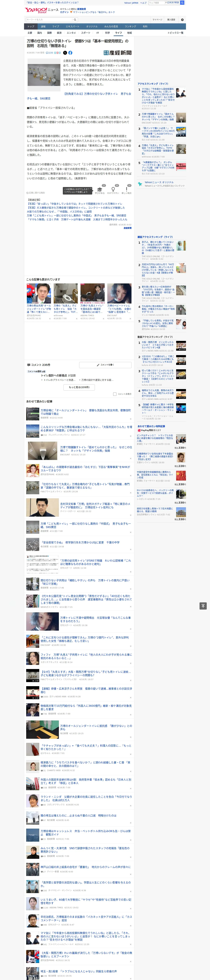This screenshot has width=210, height=980.
Task: Open コメントAI要約 トイレ設計への新視点 topic
Action: coord(58,376)
